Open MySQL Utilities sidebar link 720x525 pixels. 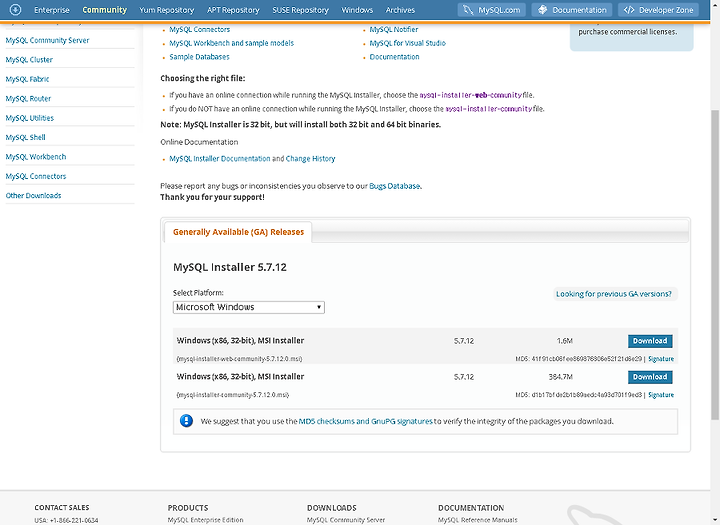[29, 118]
